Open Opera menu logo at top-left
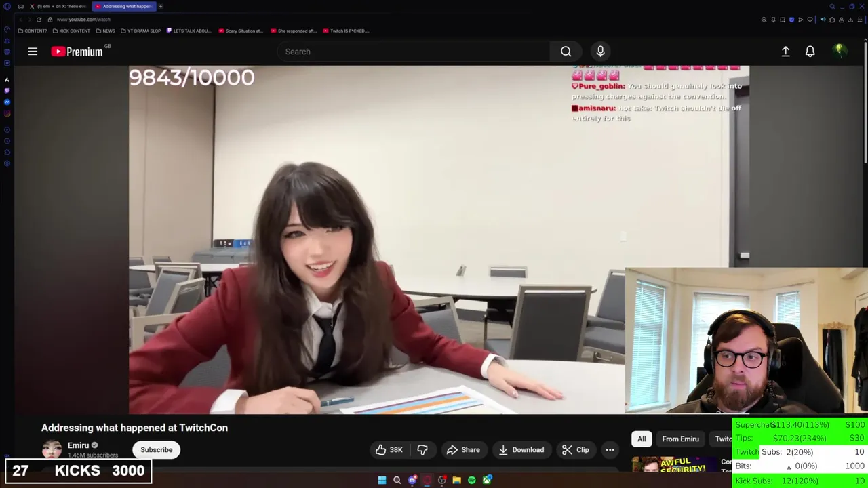 (x=5, y=6)
